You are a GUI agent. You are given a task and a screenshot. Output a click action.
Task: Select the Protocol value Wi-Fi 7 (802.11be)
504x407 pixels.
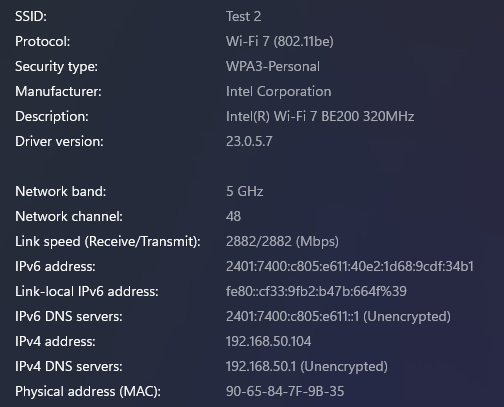click(280, 41)
